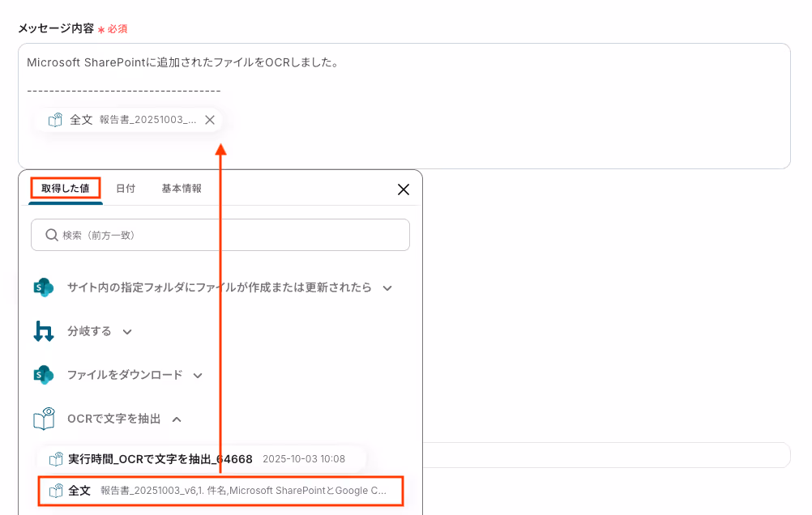Click the メッセージ内容 field label
This screenshot has width=812, height=515.
pyautogui.click(x=56, y=28)
